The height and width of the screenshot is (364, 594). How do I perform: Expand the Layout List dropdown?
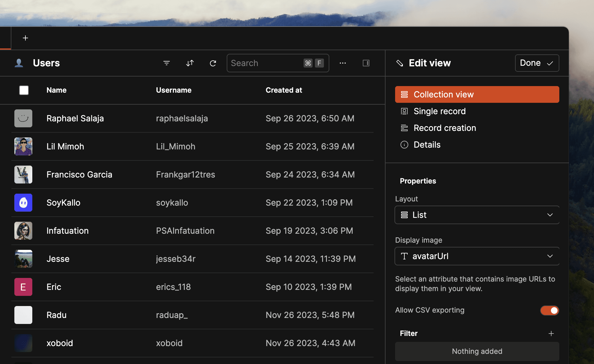pos(477,215)
